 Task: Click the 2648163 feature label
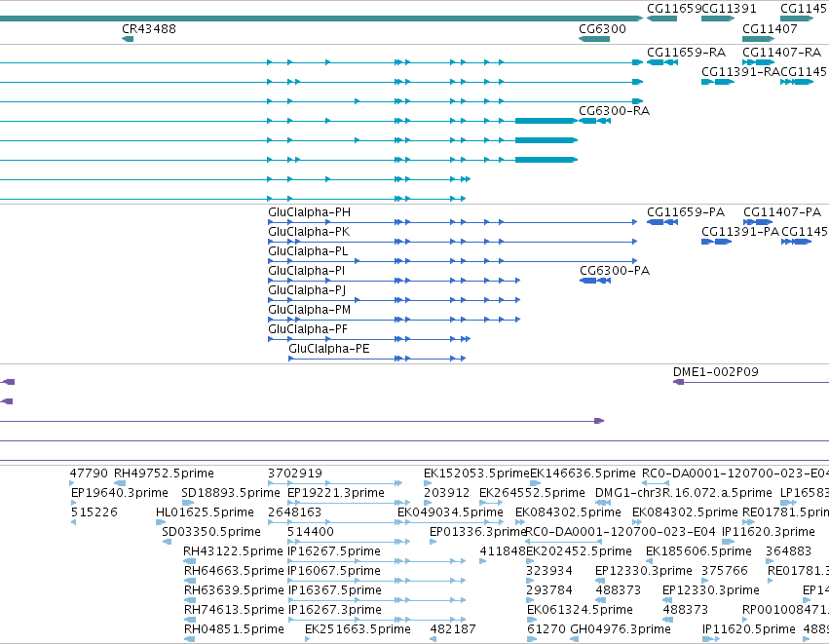(x=294, y=512)
